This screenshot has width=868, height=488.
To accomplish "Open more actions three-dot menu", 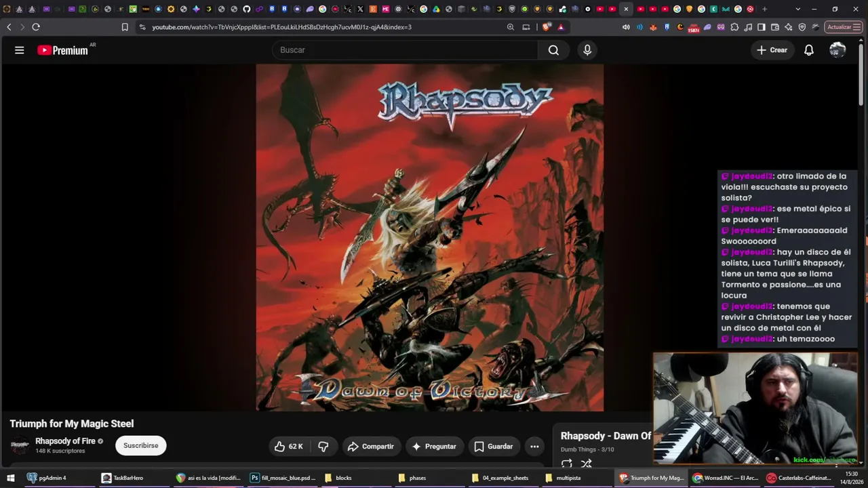I will coord(534,447).
